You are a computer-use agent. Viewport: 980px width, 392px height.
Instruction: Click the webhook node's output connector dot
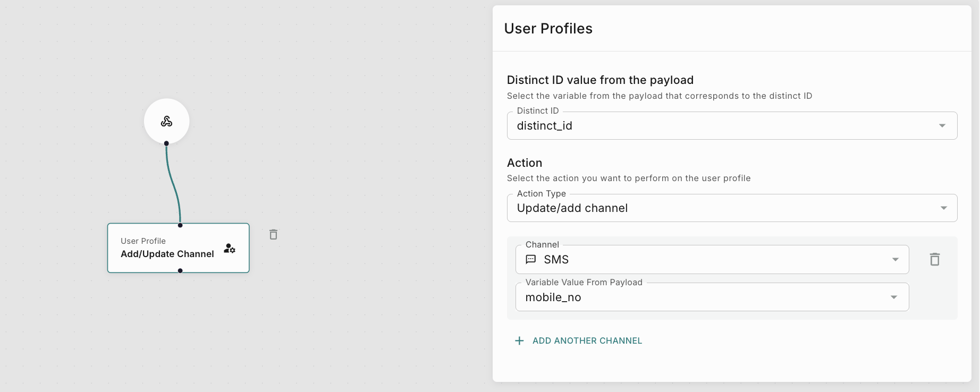[166, 143]
